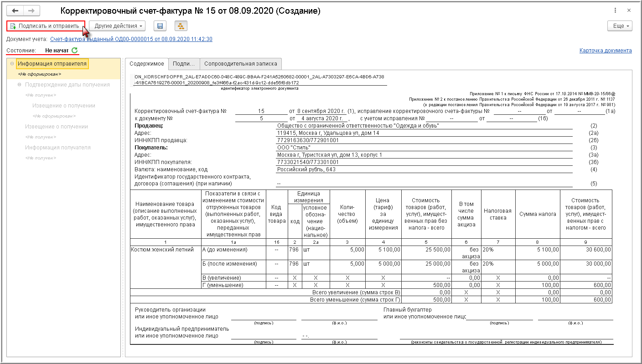Screen dimensions: 642x364
Task: Click seller address 119415, Москва г, Удальцова
Action: point(328,133)
